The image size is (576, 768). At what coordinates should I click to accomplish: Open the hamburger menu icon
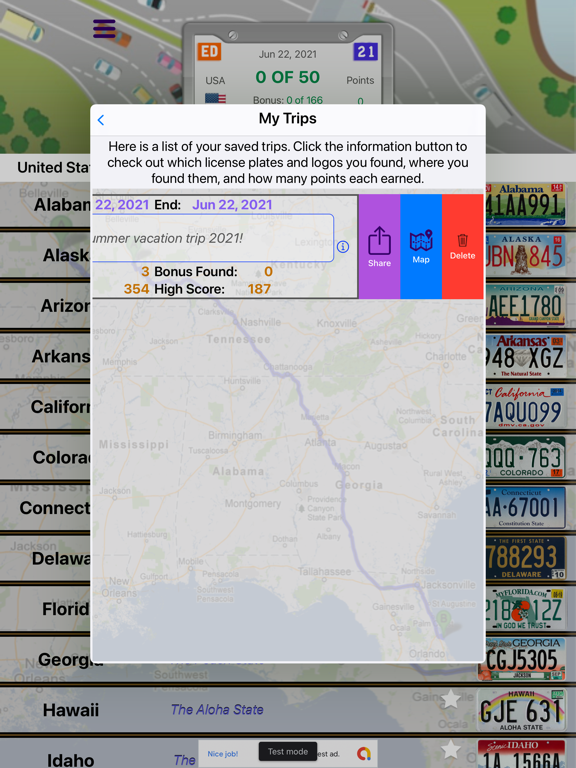(x=104, y=28)
